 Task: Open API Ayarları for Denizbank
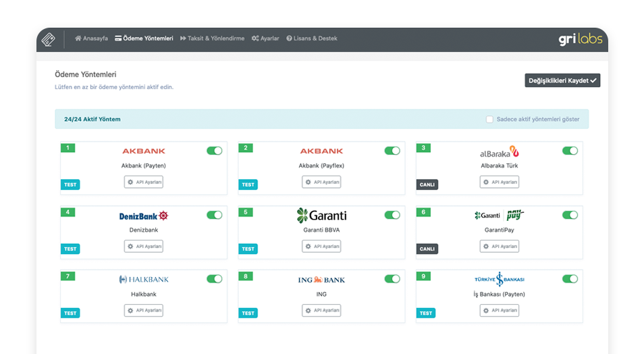[x=144, y=247]
